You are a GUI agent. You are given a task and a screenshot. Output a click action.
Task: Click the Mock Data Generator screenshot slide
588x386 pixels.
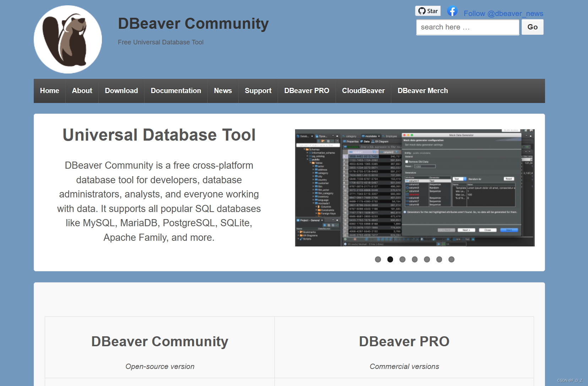(415, 188)
